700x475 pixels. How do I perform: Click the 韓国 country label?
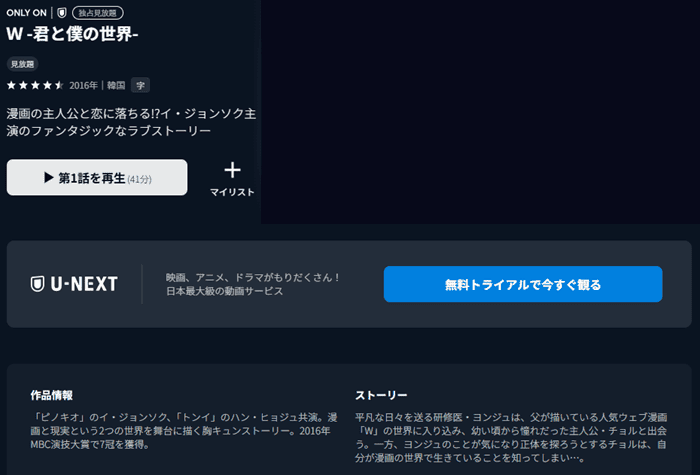tap(116, 85)
